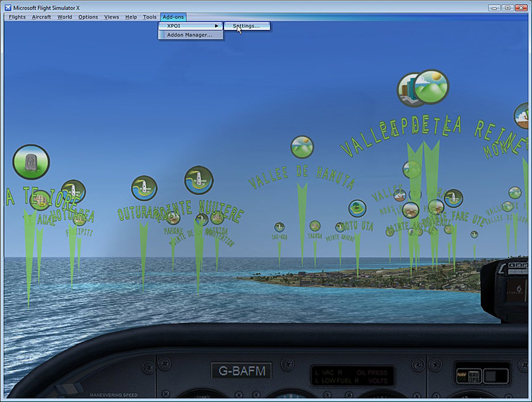Choose Settings... in the XPOI submenu

[x=246, y=26]
